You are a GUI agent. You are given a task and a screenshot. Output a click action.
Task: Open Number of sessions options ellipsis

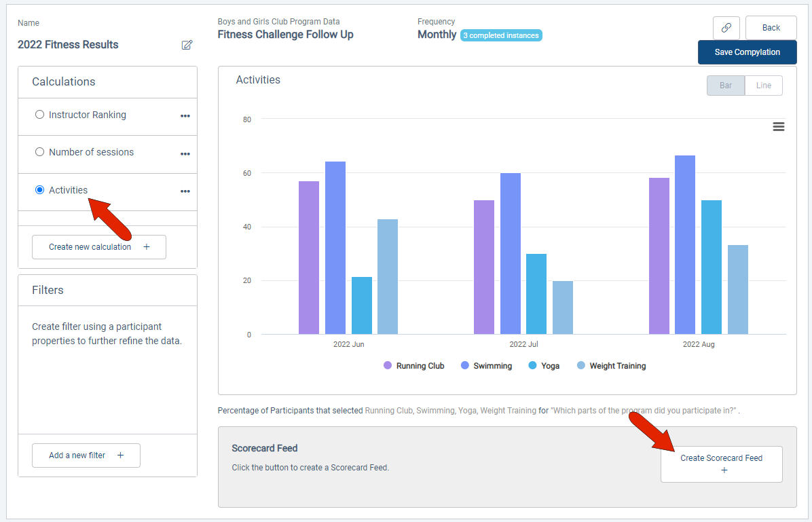pos(185,154)
